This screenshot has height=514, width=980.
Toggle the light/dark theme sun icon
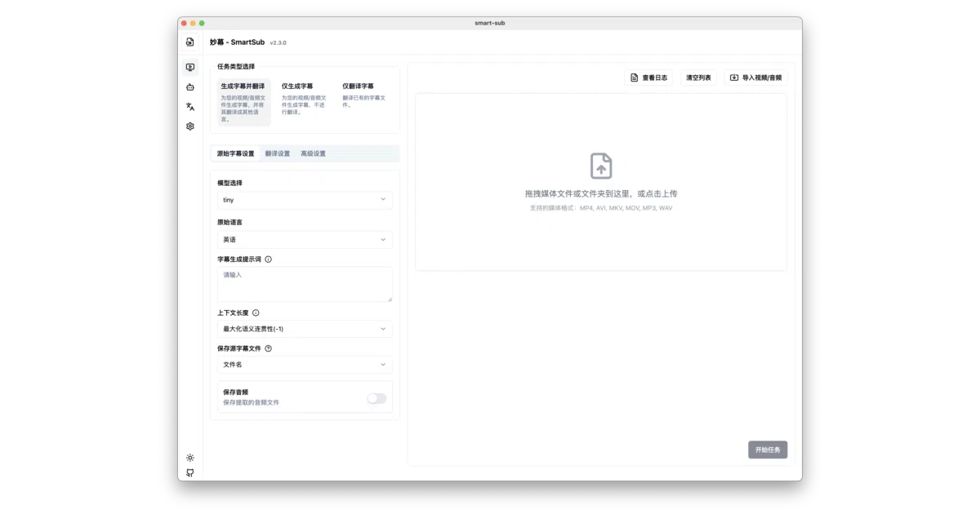(x=190, y=458)
